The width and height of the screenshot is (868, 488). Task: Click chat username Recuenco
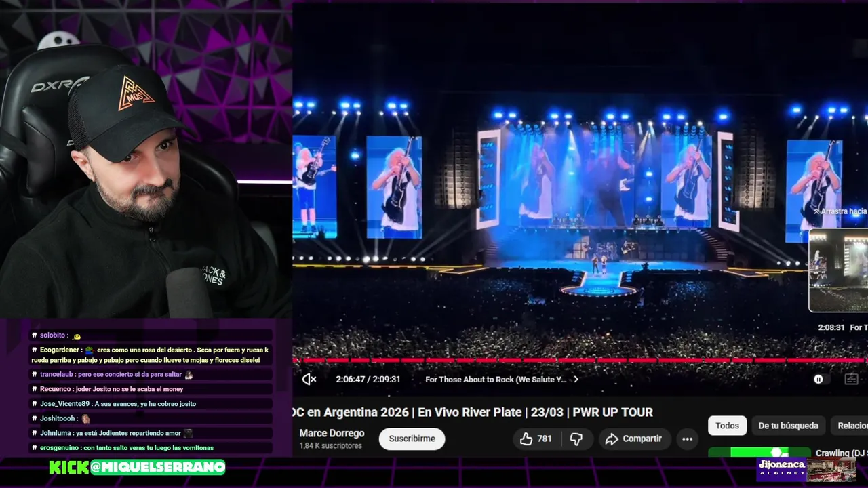point(56,389)
